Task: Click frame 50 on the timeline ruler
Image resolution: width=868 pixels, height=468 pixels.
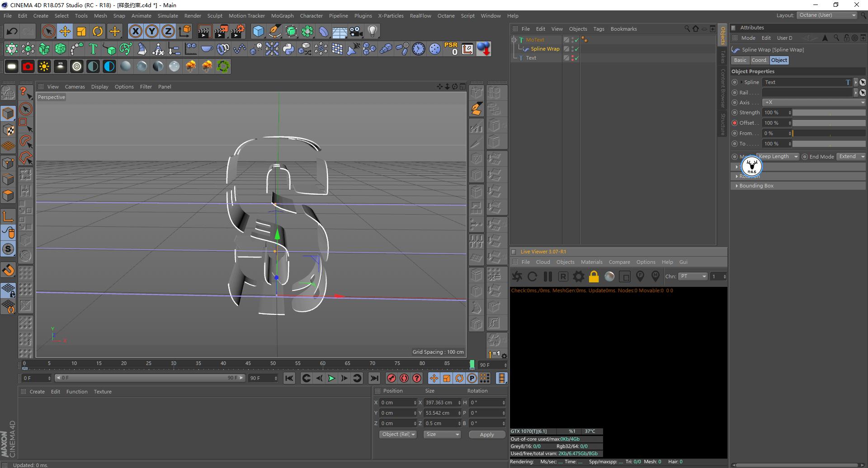Action: point(273,364)
